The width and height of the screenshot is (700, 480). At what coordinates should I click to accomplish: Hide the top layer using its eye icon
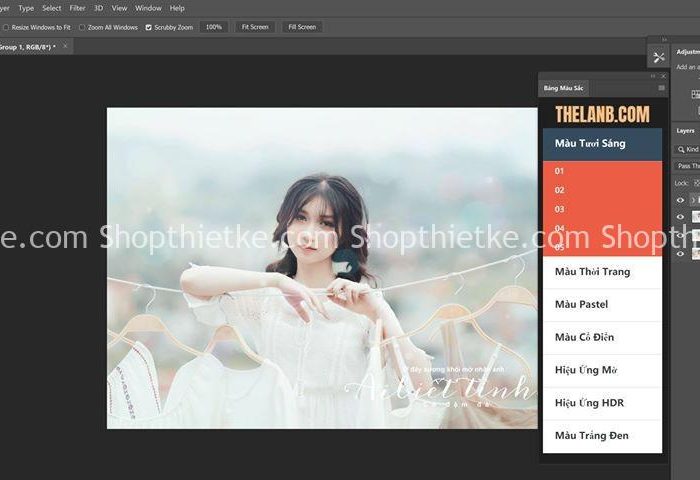click(x=681, y=200)
